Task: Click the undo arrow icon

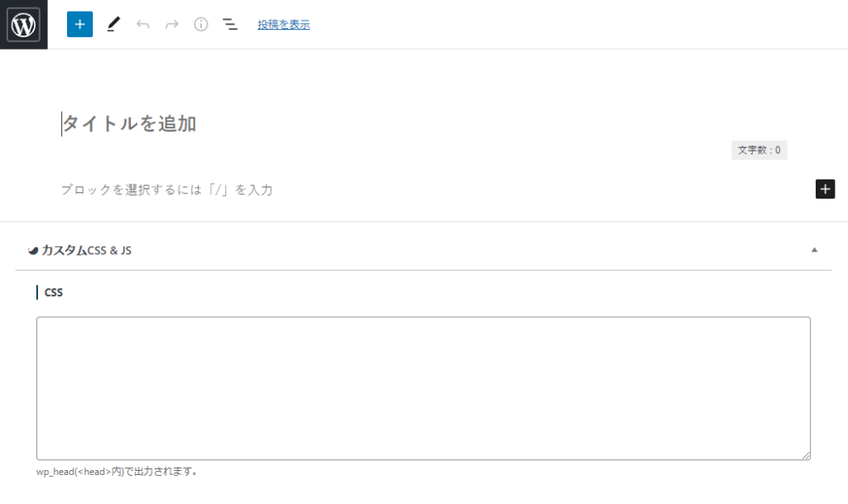Action: tap(142, 25)
